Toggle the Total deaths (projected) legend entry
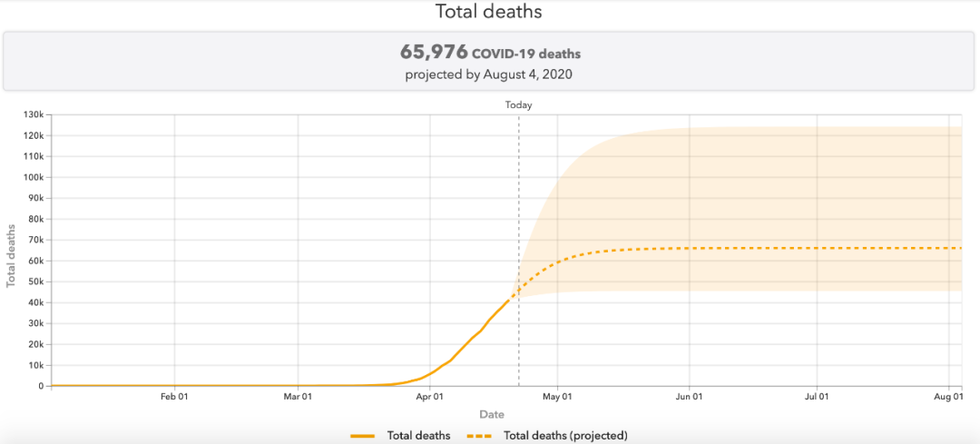 547,435
